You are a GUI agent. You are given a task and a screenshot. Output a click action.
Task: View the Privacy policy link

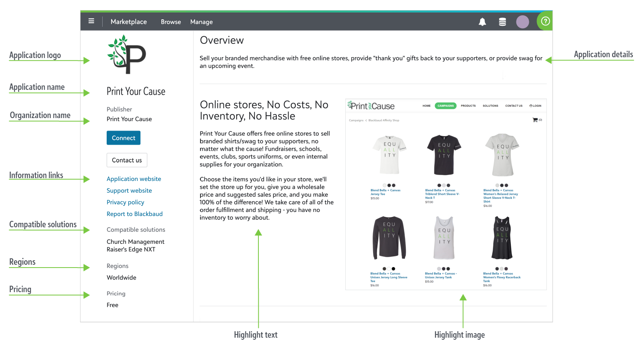tap(125, 202)
